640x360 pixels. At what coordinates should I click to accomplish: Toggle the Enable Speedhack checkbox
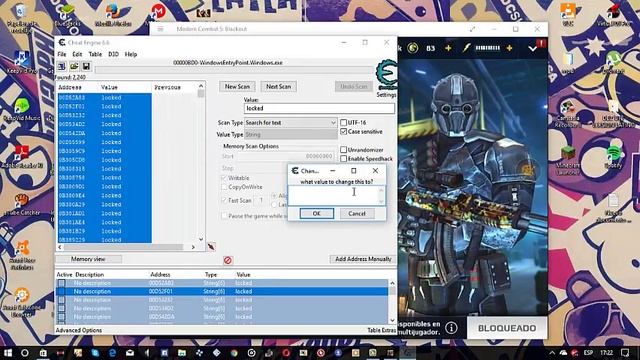click(x=343, y=158)
